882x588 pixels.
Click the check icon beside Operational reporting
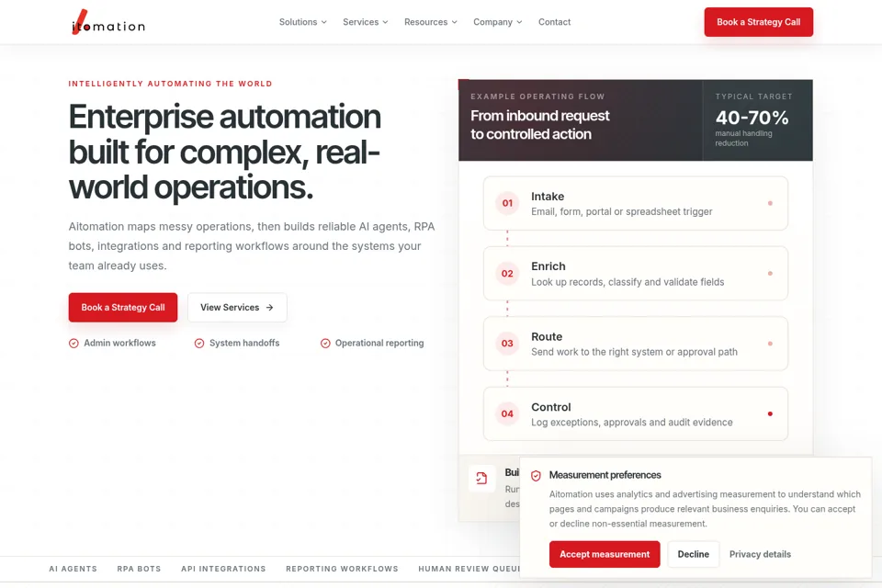coord(325,344)
